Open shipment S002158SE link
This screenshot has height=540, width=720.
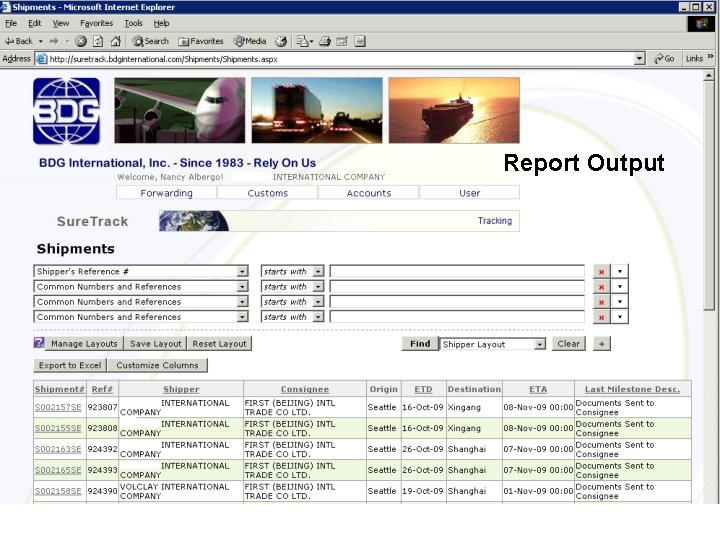[x=58, y=491]
